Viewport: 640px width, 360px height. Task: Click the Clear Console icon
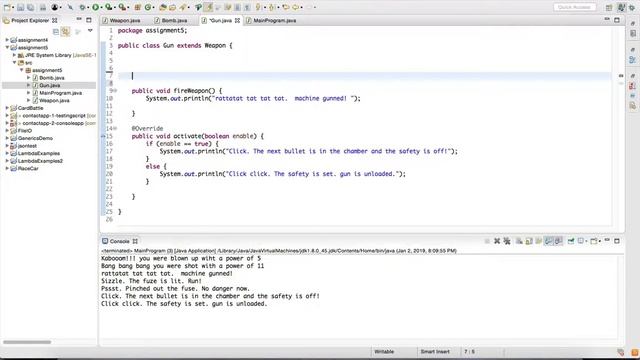(x=519, y=241)
